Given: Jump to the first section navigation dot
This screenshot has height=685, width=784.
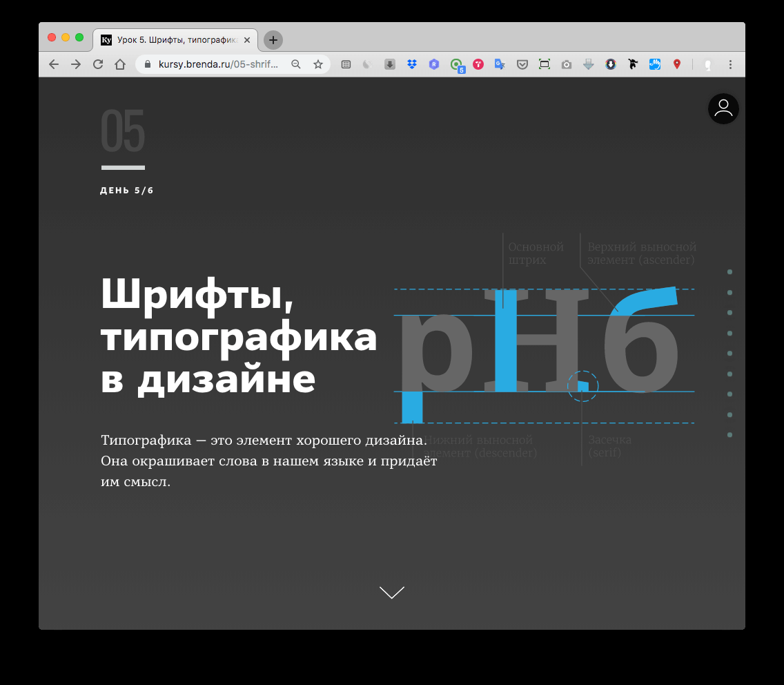Looking at the screenshot, I should point(730,271).
